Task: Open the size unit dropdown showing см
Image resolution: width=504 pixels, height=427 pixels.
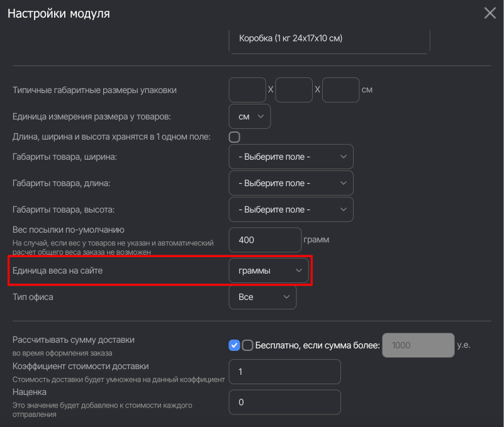Action: 250,117
